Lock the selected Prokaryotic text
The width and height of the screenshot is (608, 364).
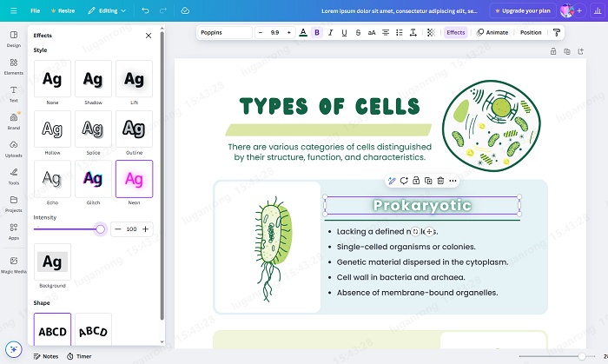(x=416, y=181)
